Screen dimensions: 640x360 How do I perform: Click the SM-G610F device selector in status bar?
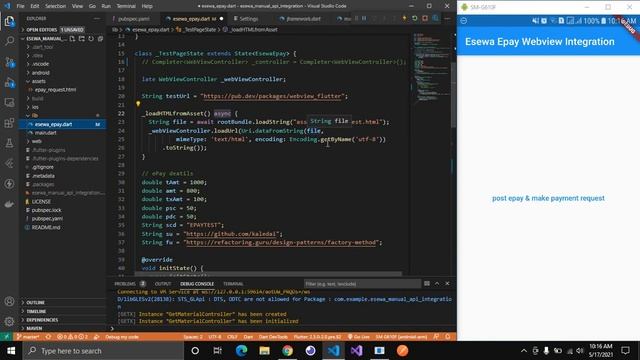tap(401, 337)
